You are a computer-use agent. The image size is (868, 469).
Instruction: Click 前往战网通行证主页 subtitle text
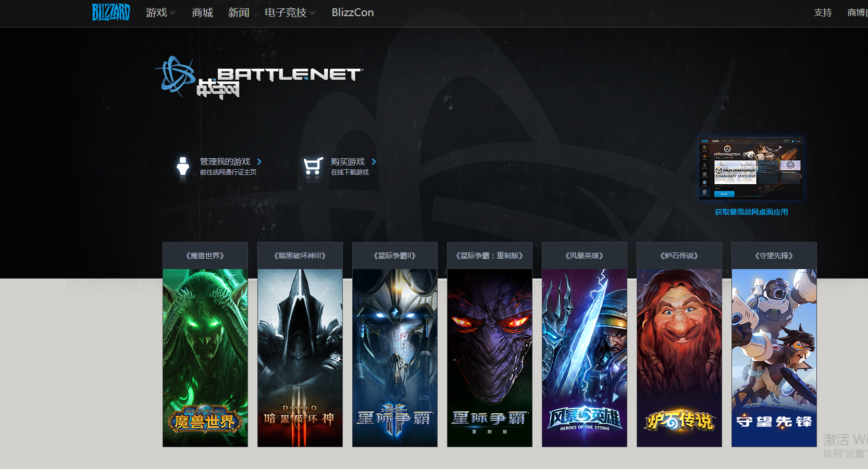(x=228, y=172)
